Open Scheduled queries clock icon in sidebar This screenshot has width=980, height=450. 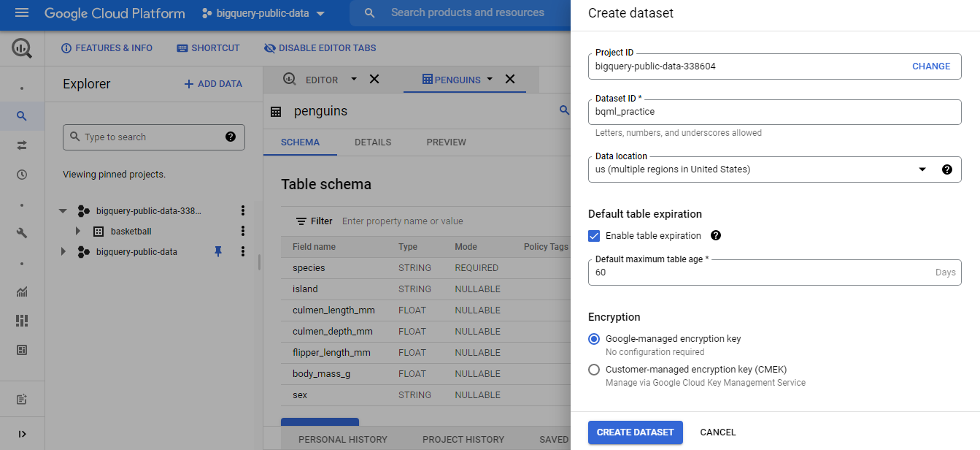[x=22, y=175]
